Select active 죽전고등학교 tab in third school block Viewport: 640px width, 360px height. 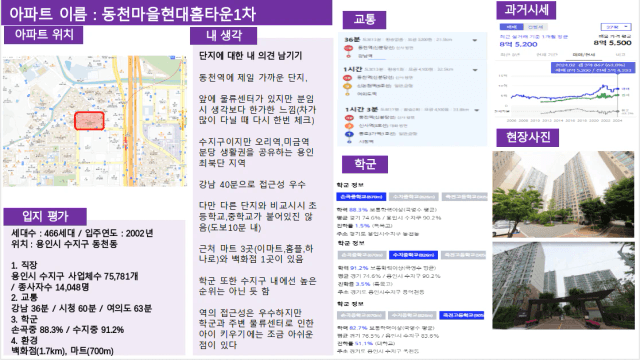(x=462, y=315)
